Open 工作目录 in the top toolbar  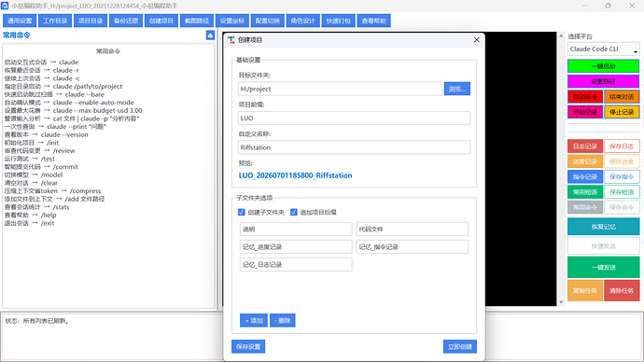(55, 21)
